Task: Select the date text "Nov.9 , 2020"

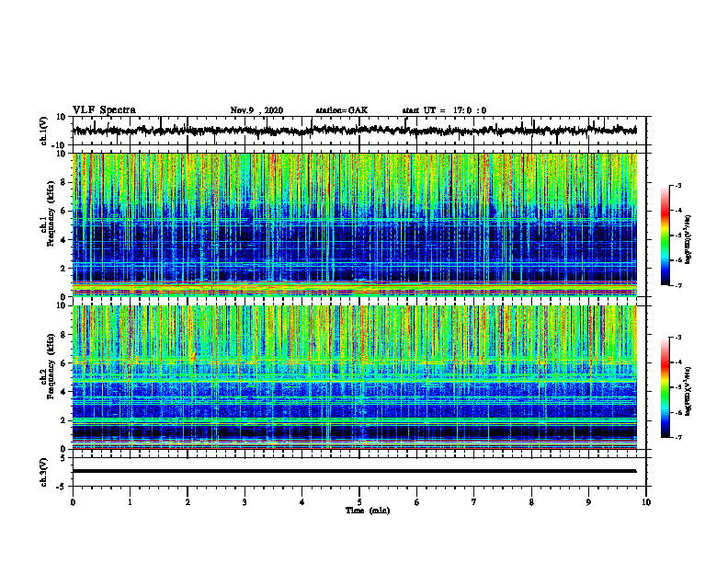Action: 256,110
